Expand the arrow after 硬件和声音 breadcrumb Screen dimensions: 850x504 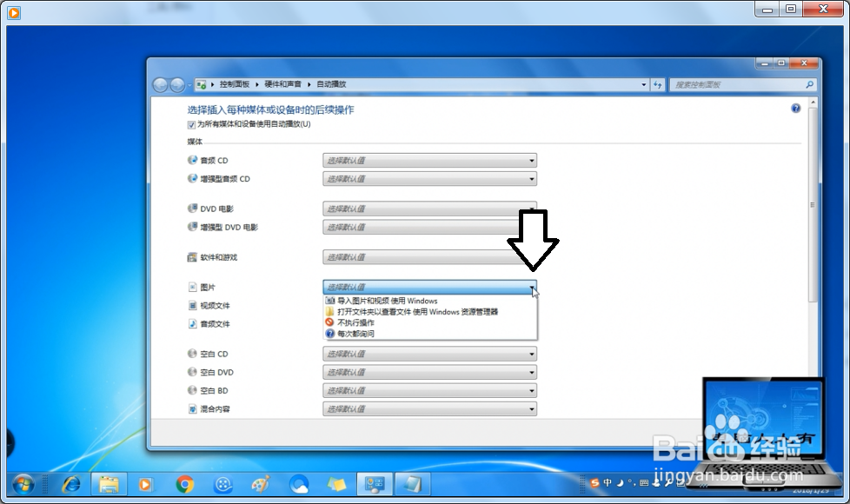(x=309, y=84)
